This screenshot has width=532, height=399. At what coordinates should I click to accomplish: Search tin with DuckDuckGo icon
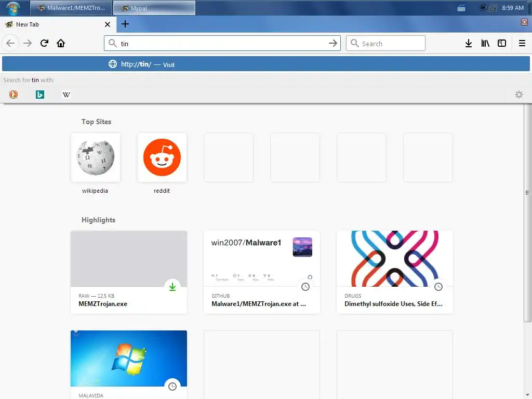pos(14,95)
